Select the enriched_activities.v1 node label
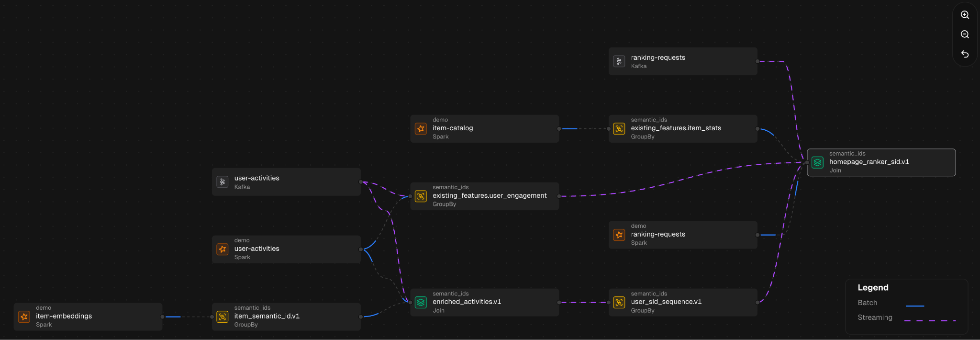Image resolution: width=980 pixels, height=340 pixels. point(467,302)
